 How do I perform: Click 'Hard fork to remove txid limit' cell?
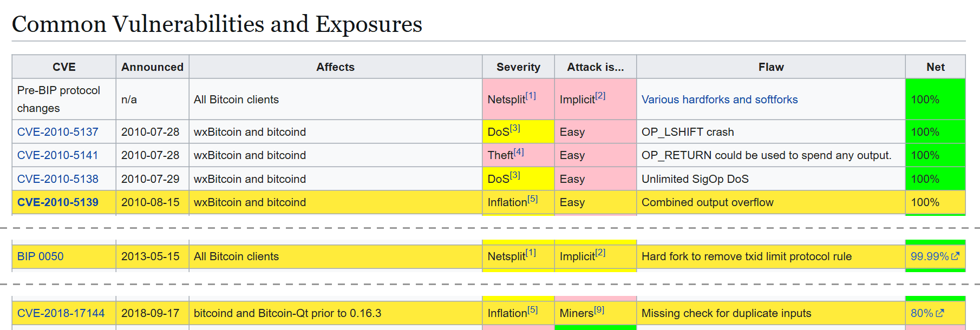[x=771, y=256]
